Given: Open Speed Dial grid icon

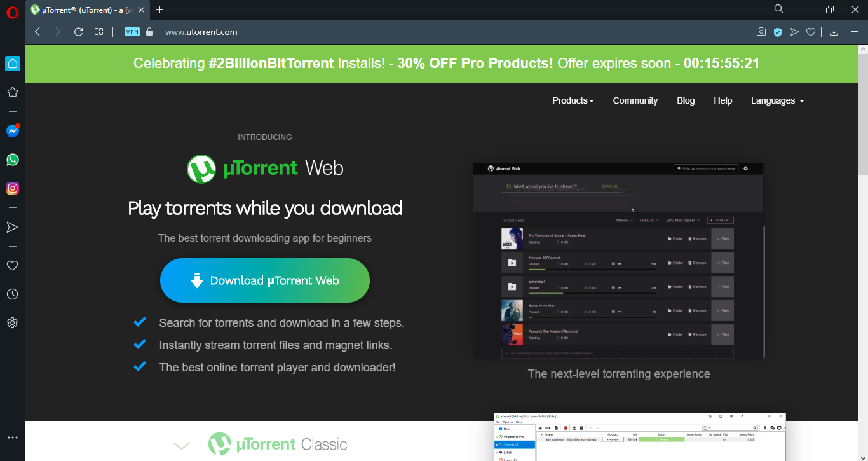Looking at the screenshot, I should pos(98,32).
